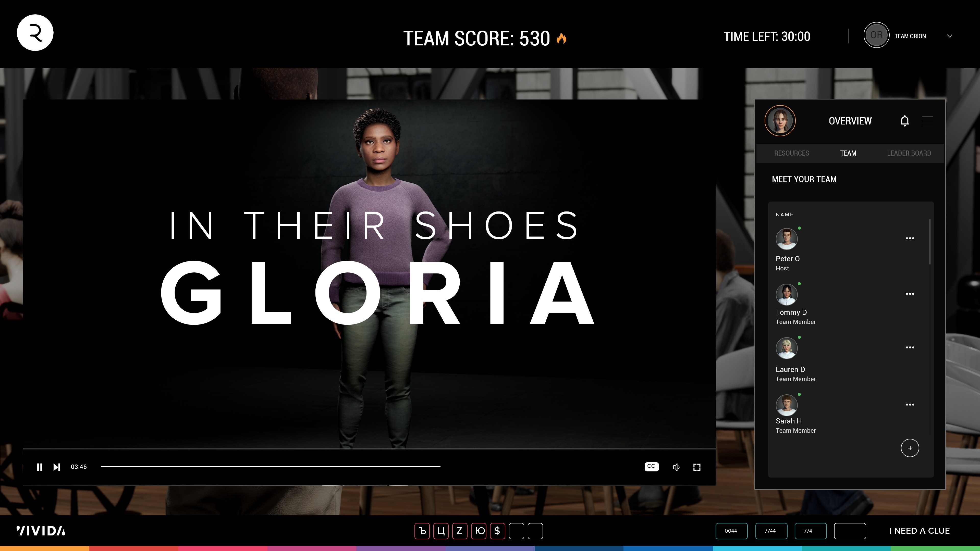This screenshot has height=551, width=980.
Task: Pause the Gloria video
Action: coord(39,467)
